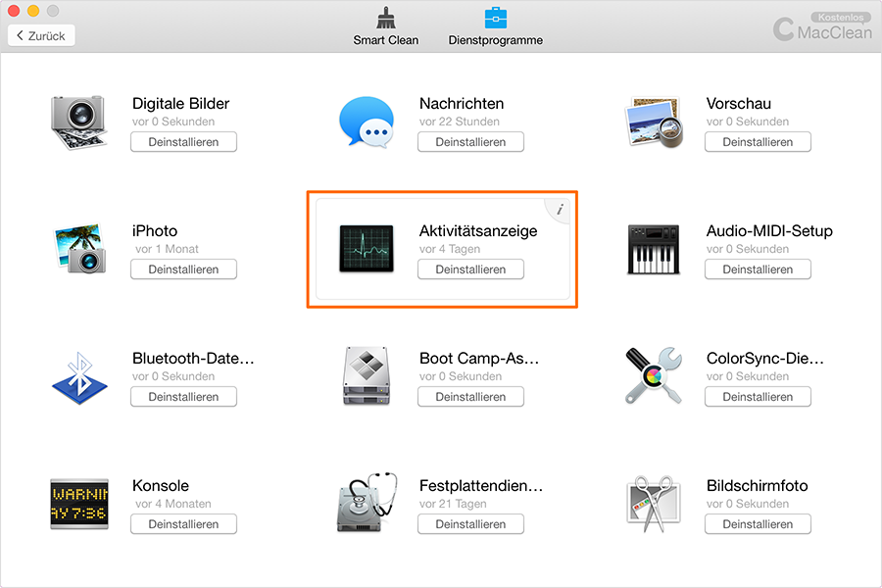Select the Boot Camp-As… title
882x588 pixels.
pos(479,359)
